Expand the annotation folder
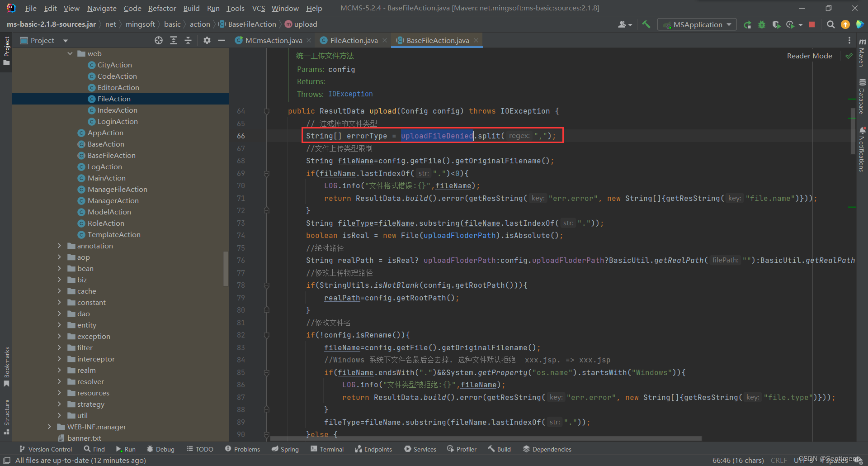The image size is (868, 466). click(x=59, y=246)
